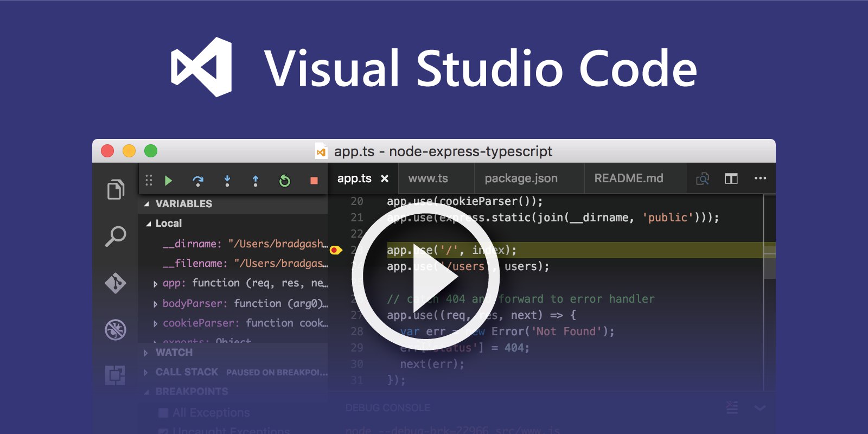The height and width of the screenshot is (434, 868).
Task: Grab the debug toolbar drag handle
Action: pos(149,180)
